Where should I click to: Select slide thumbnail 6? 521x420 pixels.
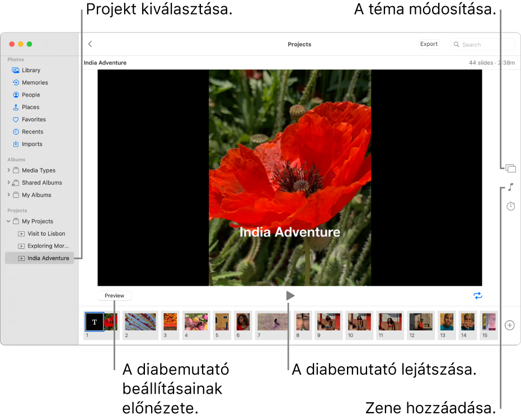243,321
